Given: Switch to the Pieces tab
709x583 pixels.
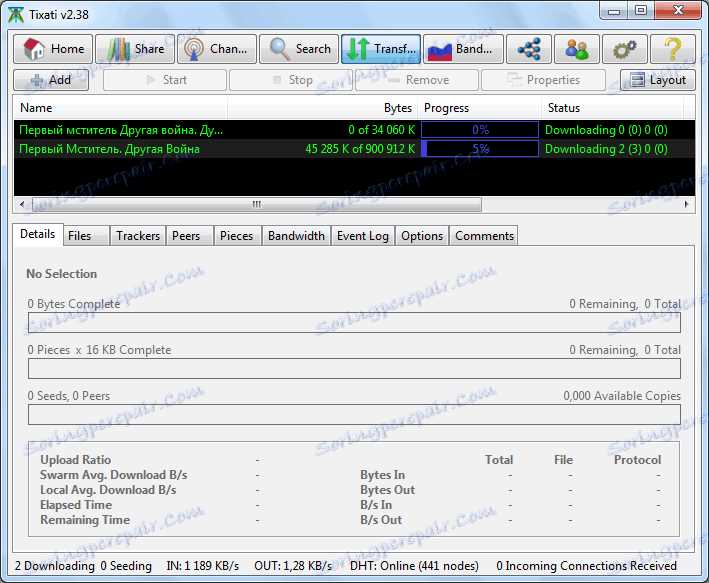Looking at the screenshot, I should [x=238, y=236].
